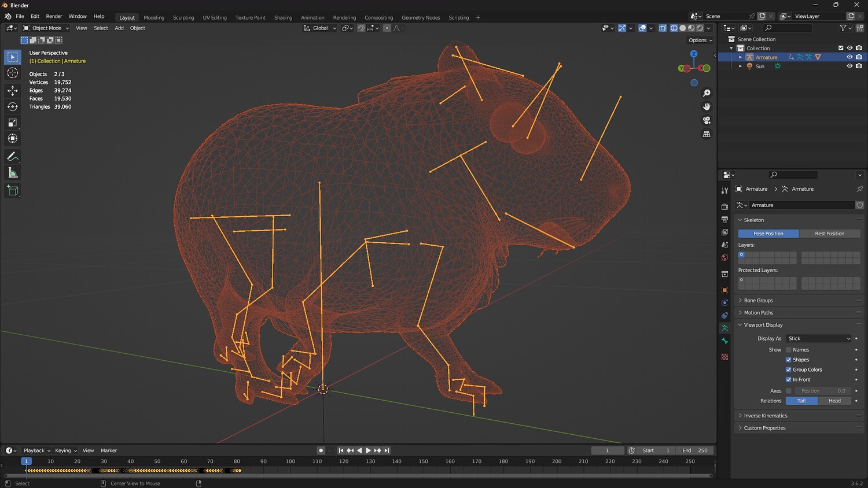
Task: Pick the Rotate tool
Action: tap(13, 106)
